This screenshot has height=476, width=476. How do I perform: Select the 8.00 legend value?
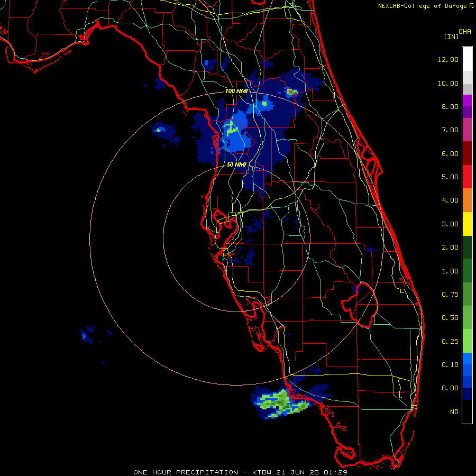pos(450,106)
